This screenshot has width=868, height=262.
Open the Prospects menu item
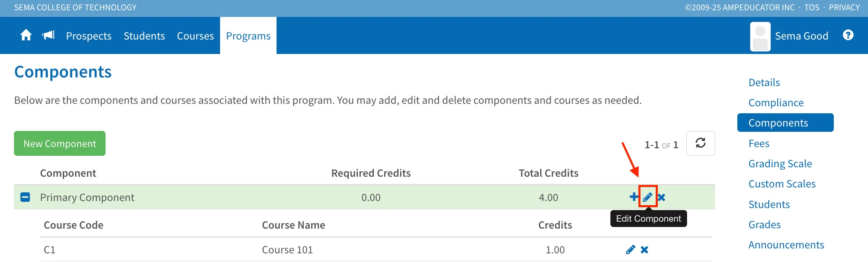(89, 36)
